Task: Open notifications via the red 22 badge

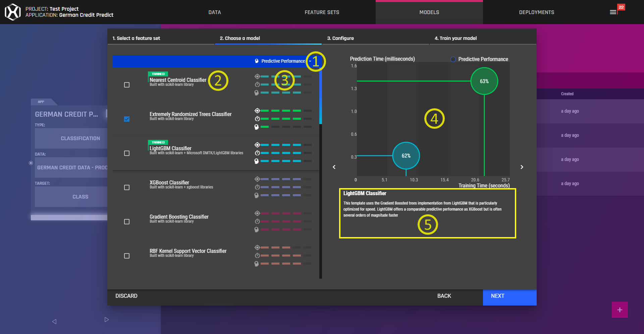Action: 621,7
